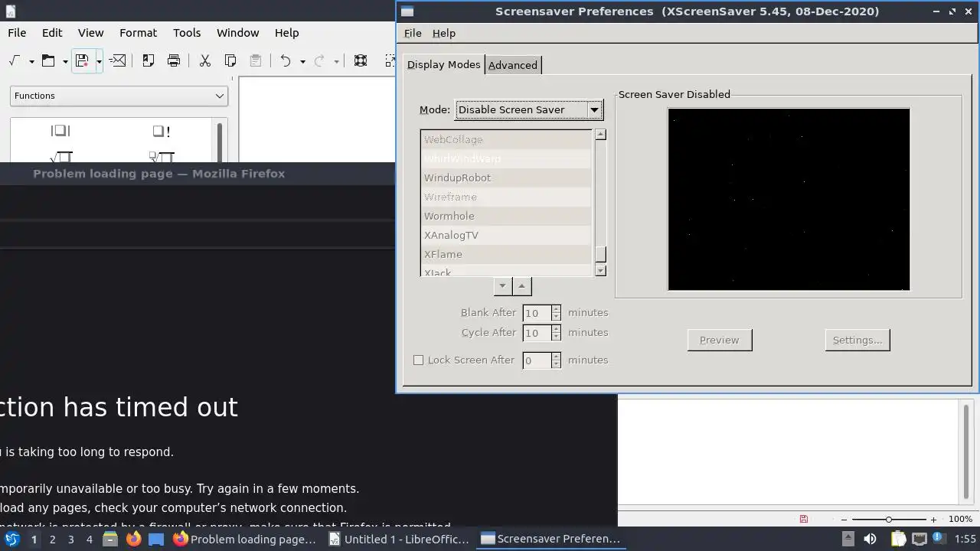980x551 pixels.
Task: Click the Copy icon in LibreOffice toolbar
Action: click(x=230, y=61)
